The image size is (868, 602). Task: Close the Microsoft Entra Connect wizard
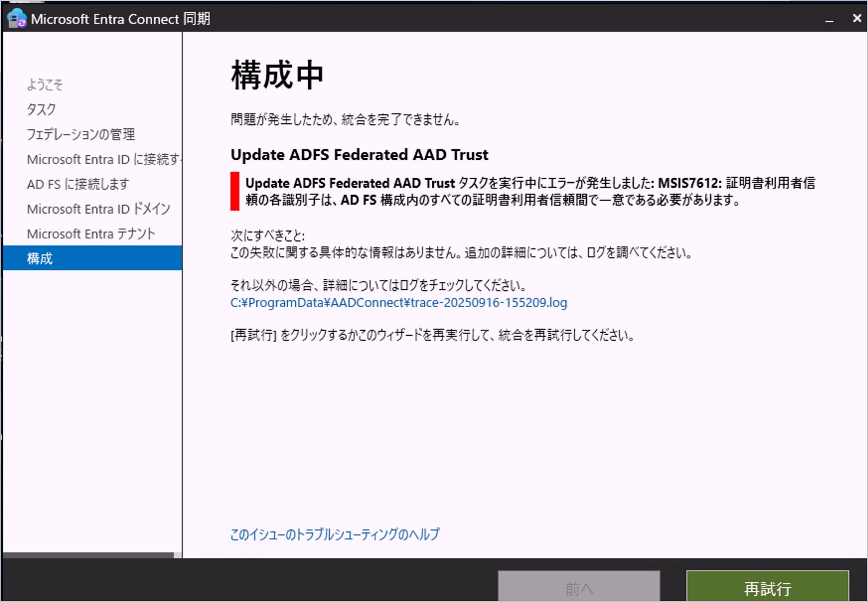pos(857,18)
